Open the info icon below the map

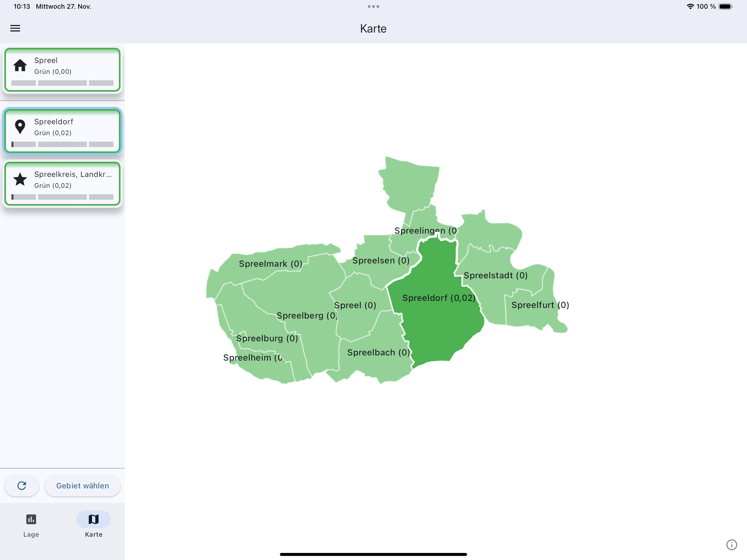(x=732, y=545)
